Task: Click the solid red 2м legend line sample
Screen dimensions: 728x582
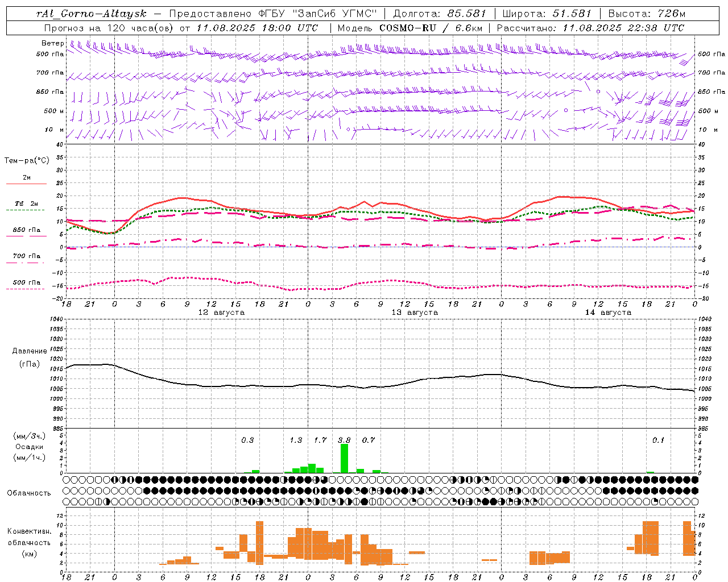Action: (x=26, y=184)
